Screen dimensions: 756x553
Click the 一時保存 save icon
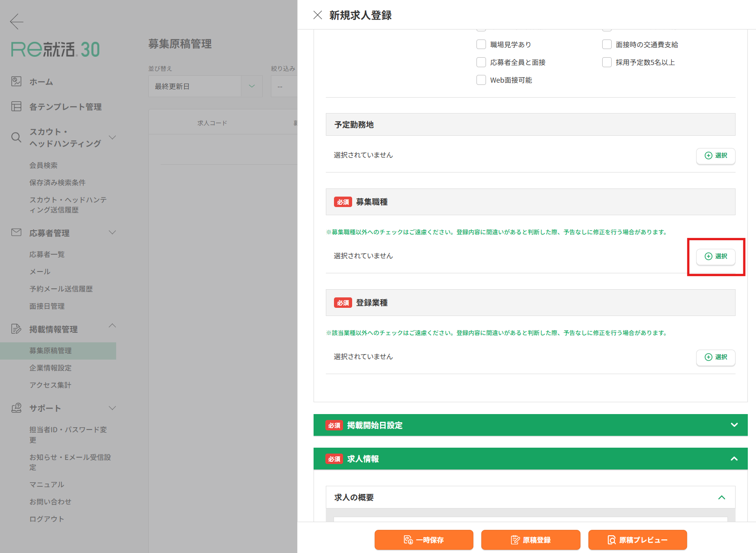click(x=408, y=540)
